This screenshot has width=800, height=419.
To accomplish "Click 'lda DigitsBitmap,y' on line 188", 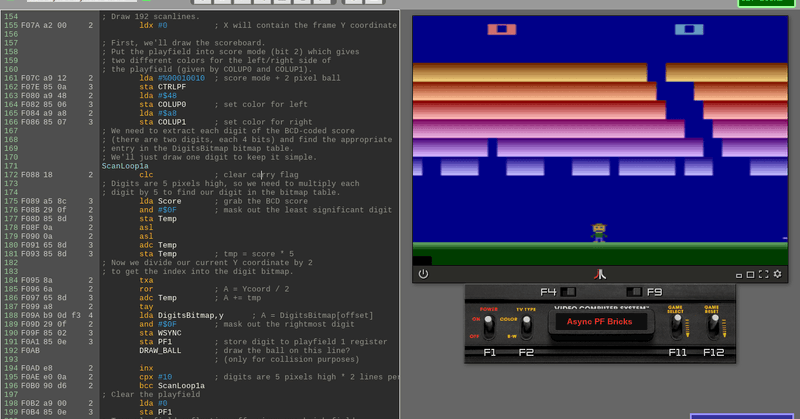I will pos(181,315).
